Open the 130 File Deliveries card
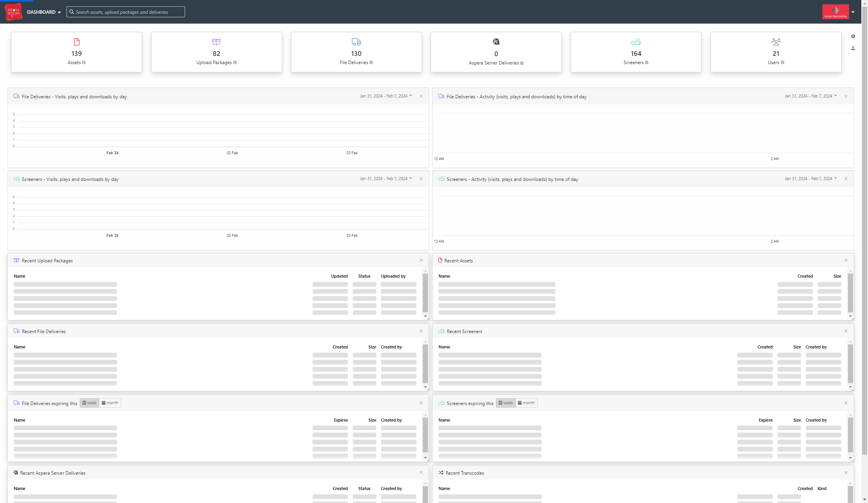Screen dimensions: 868x503 click(356, 52)
